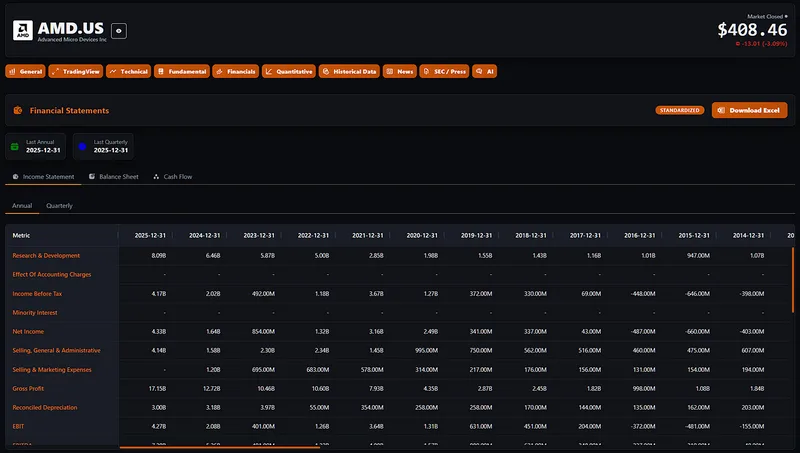Click Selling, General & Administrative metric

[x=57, y=350]
